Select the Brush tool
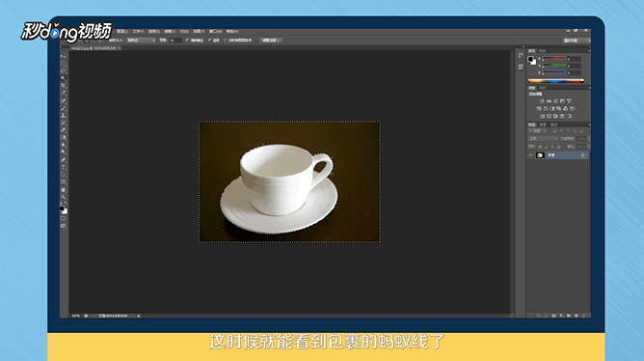This screenshot has height=361, width=644. (64, 108)
